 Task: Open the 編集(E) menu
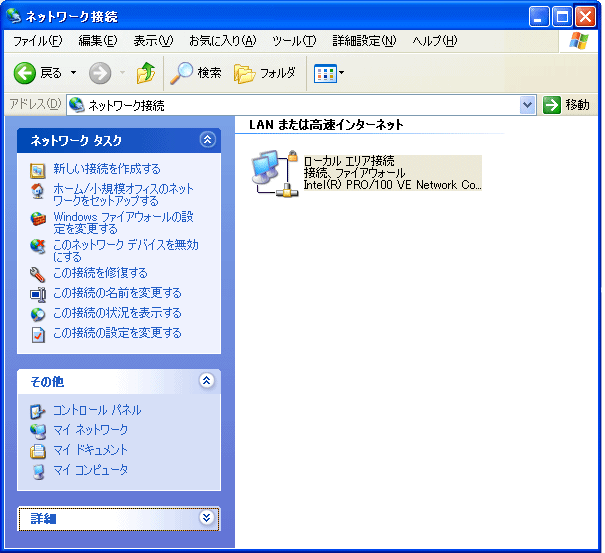(98, 41)
